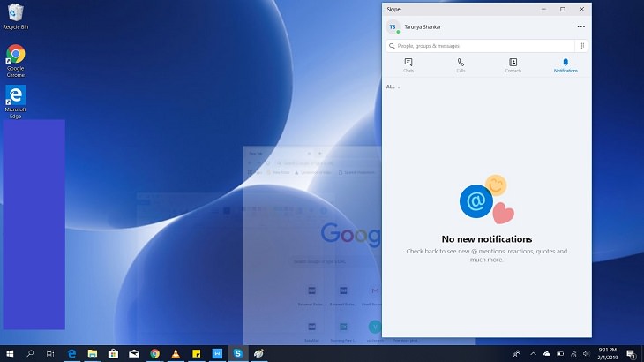Viewport: 644px width, 362px height.
Task: Open the TS profile avatar in Skype
Action: pos(393,27)
